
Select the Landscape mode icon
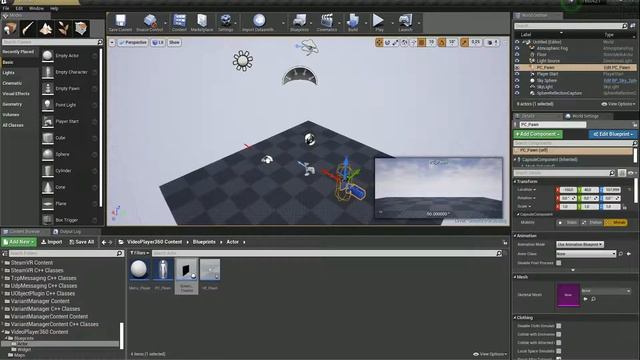pos(46,29)
